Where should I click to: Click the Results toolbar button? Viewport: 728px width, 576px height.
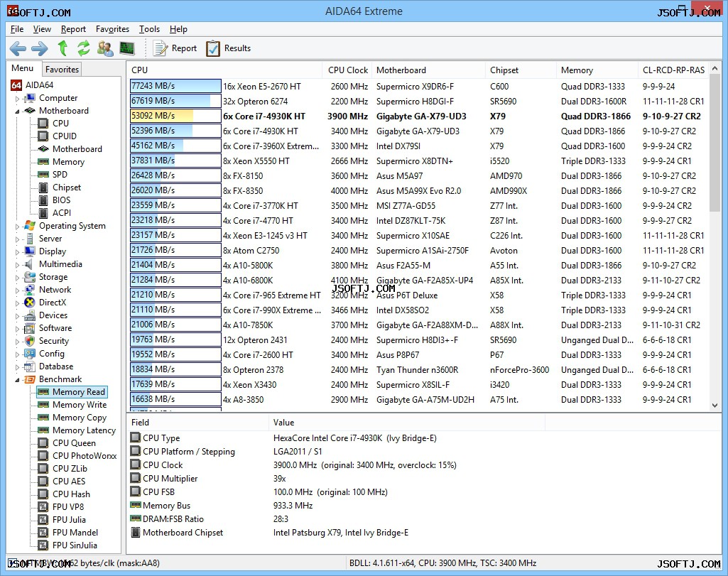tap(229, 48)
